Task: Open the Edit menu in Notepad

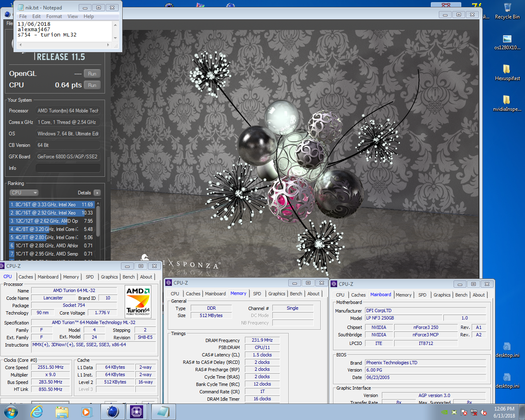Action: [x=37, y=16]
